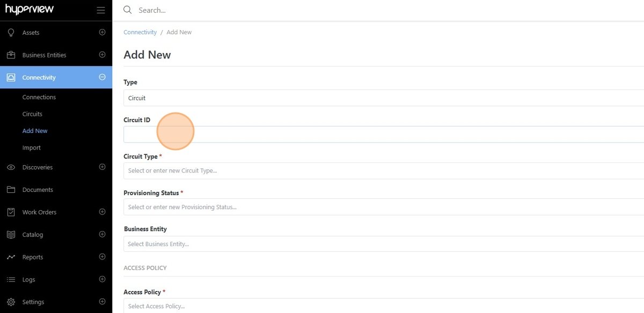The width and height of the screenshot is (644, 313).
Task: Open the Select Business Entity dropdown
Action: 384,244
